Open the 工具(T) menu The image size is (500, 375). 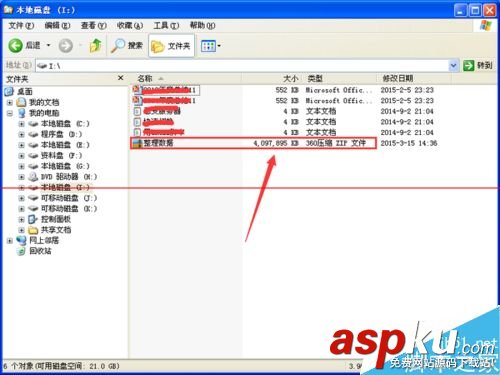166,25
